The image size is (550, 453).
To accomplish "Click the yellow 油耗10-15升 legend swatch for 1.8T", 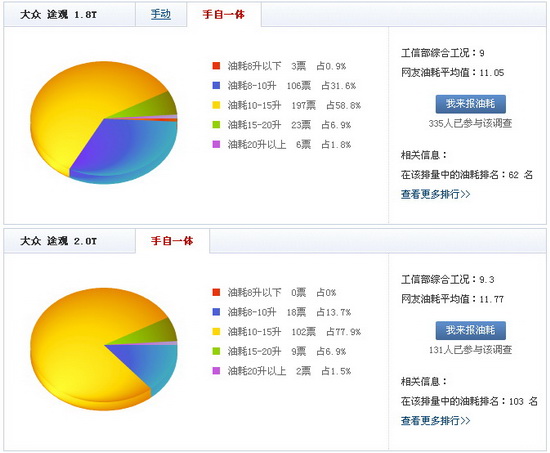I will pos(216,105).
